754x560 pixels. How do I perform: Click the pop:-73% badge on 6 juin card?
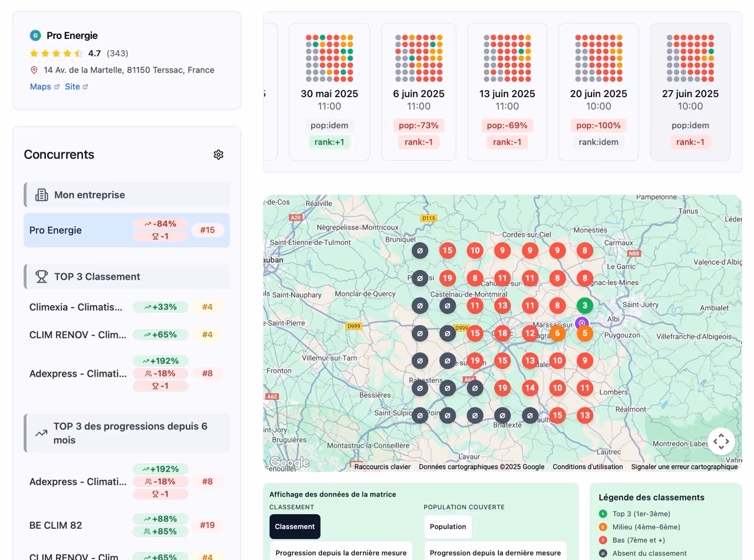419,125
